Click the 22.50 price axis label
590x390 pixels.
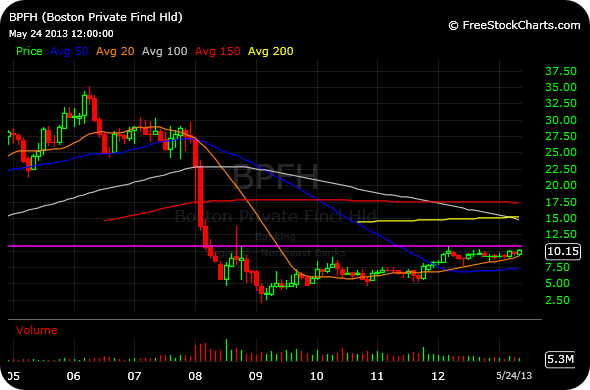click(x=561, y=169)
